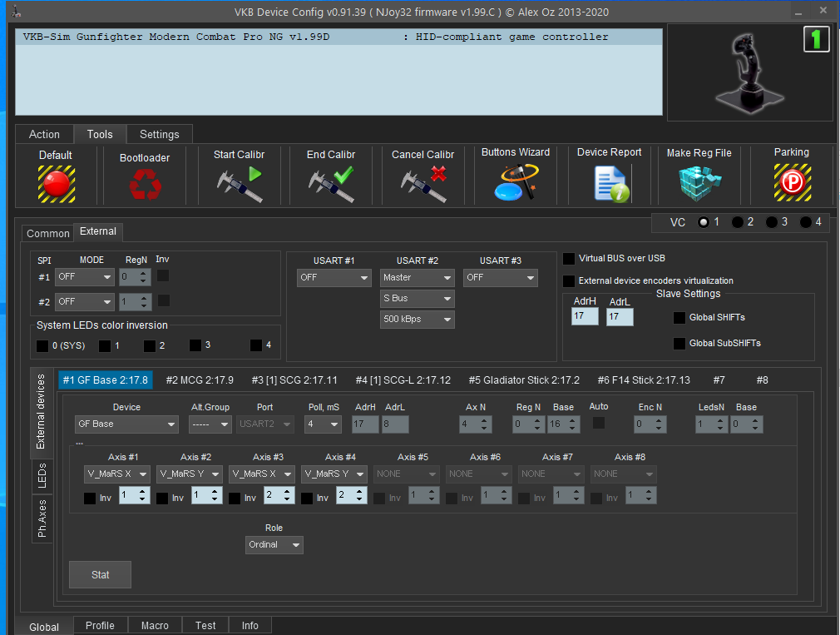The width and height of the screenshot is (840, 635).
Task: Start calibration with Start Calibr icon
Action: click(240, 183)
